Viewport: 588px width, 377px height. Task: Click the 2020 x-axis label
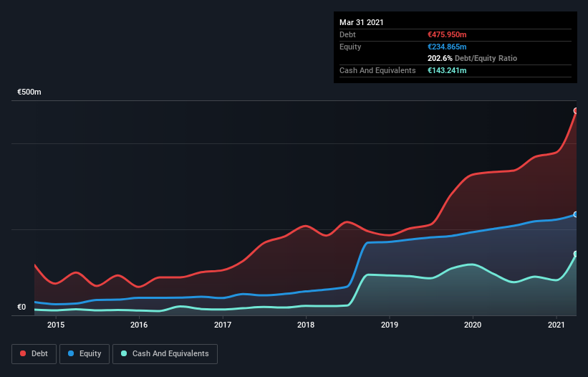coord(473,325)
